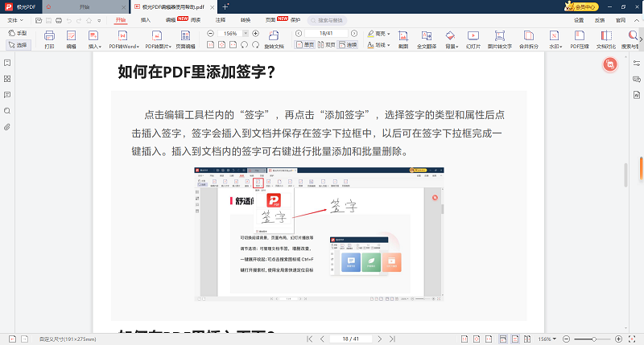The image size is (644, 345).
Task: Click the red floating PDF convert button
Action: pos(610,64)
